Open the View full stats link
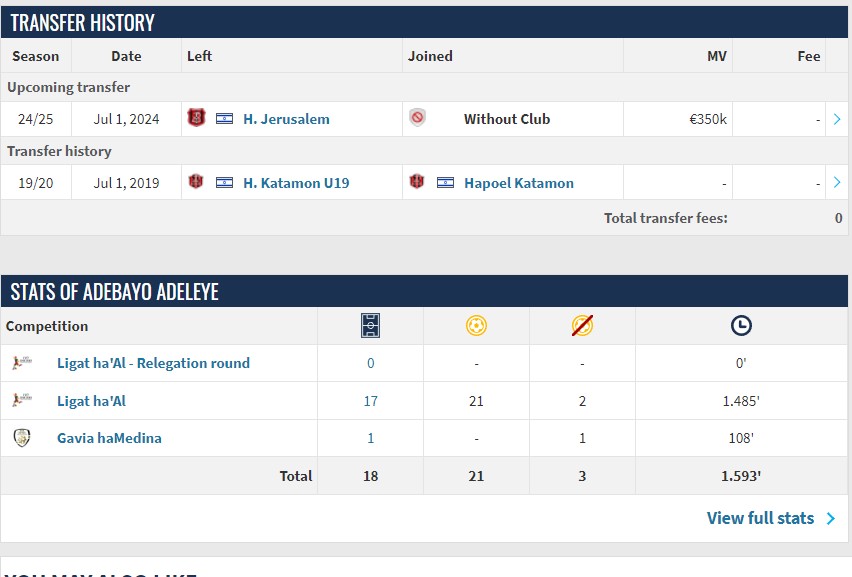This screenshot has height=577, width=852. click(x=771, y=518)
